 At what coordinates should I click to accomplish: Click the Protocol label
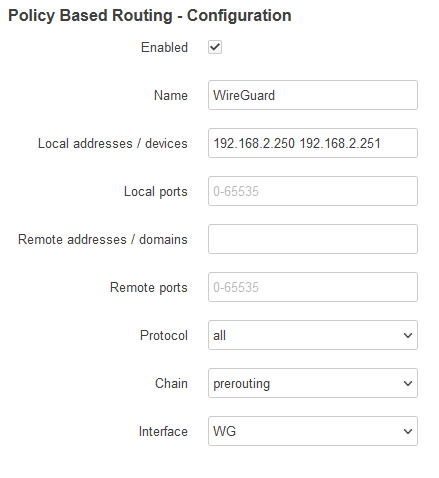(164, 335)
